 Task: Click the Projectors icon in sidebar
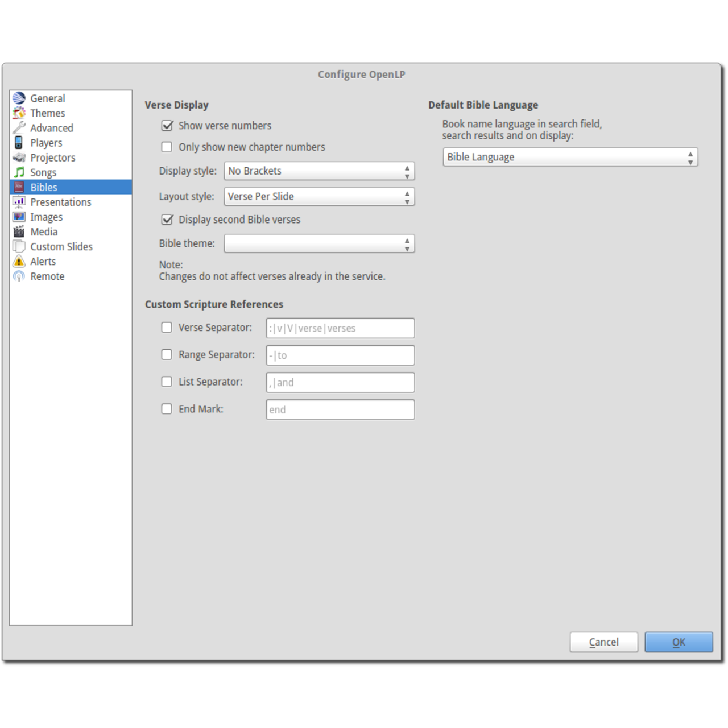pyautogui.click(x=19, y=158)
